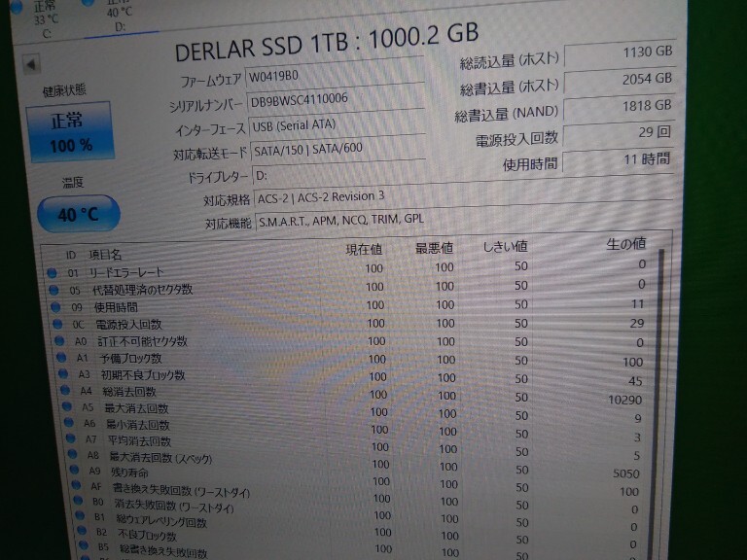Click the 最悪値 column header
The image size is (747, 560).
click(434, 248)
